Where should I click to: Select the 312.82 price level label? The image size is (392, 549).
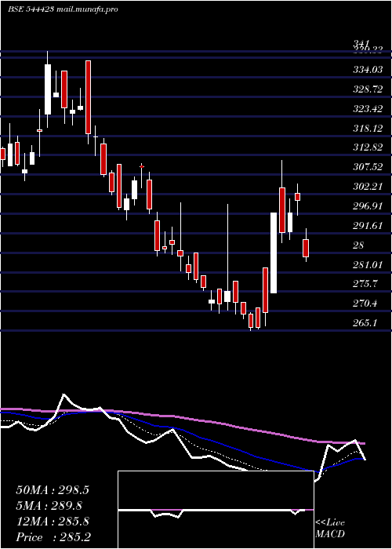click(x=368, y=147)
